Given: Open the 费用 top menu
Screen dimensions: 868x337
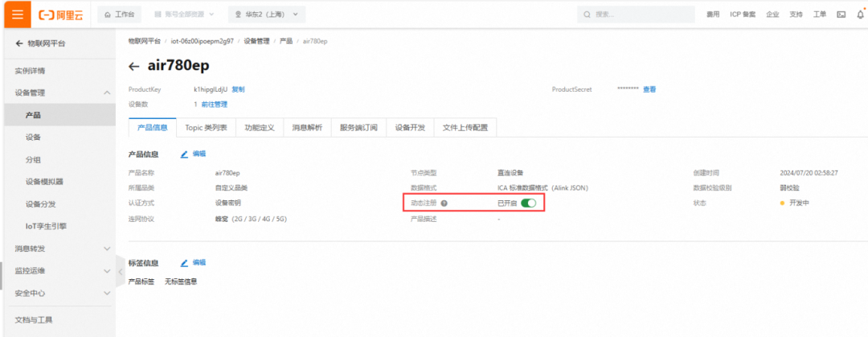Looking at the screenshot, I should point(713,14).
